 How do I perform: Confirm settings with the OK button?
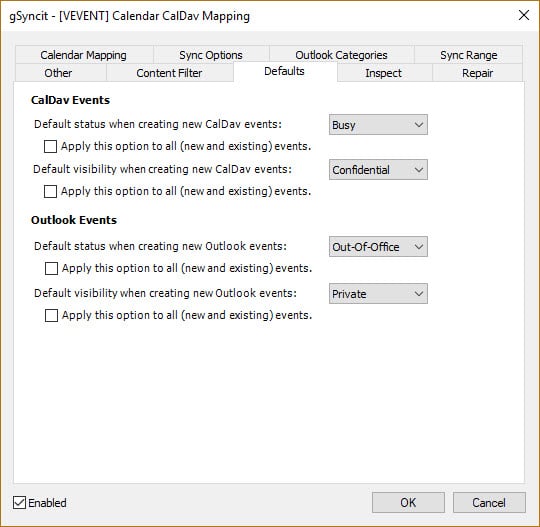point(408,503)
